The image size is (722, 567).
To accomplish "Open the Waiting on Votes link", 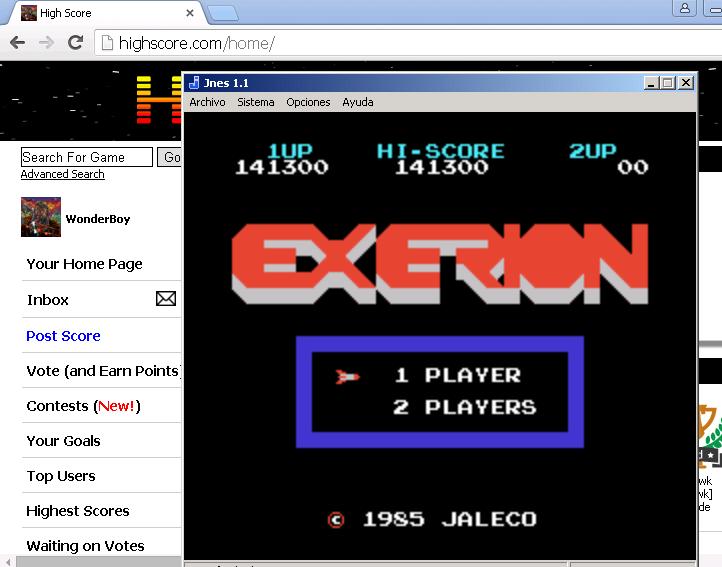I will [x=85, y=546].
